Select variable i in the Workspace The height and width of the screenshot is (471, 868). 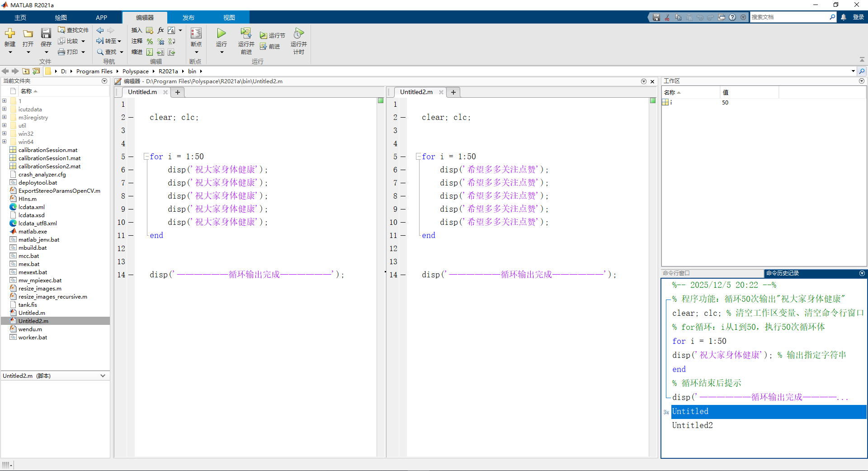tap(671, 102)
